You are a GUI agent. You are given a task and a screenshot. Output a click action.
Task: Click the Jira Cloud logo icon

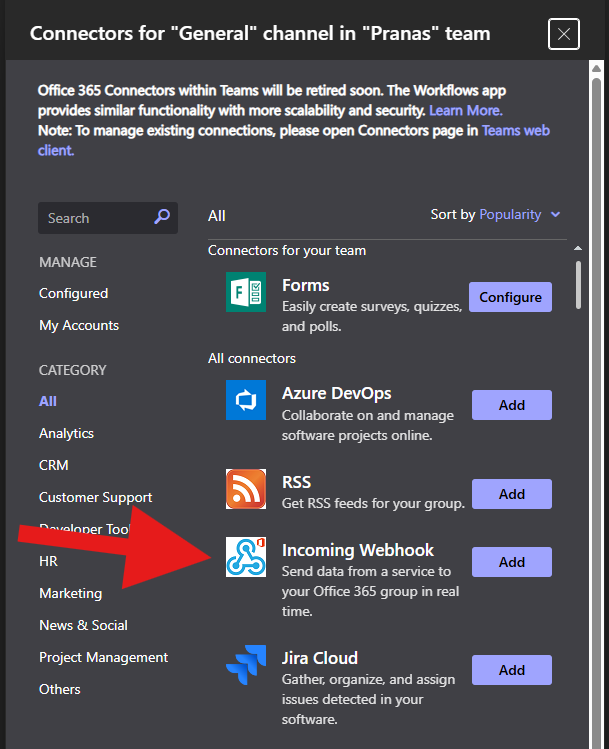[x=246, y=664]
